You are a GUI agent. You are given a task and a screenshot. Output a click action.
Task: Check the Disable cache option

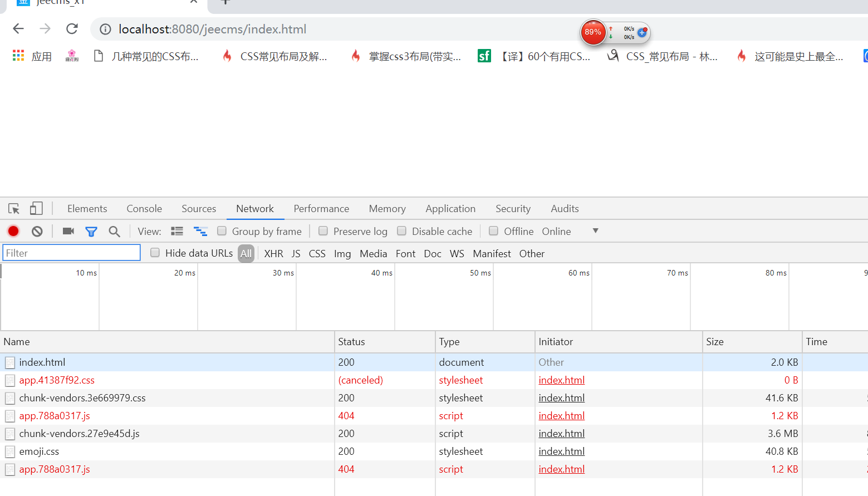[401, 231]
